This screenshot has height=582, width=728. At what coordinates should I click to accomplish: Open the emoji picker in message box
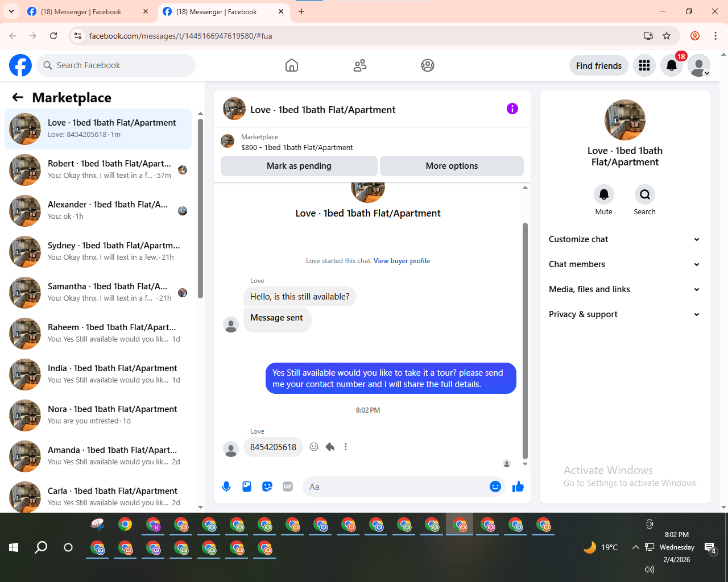[x=495, y=487]
